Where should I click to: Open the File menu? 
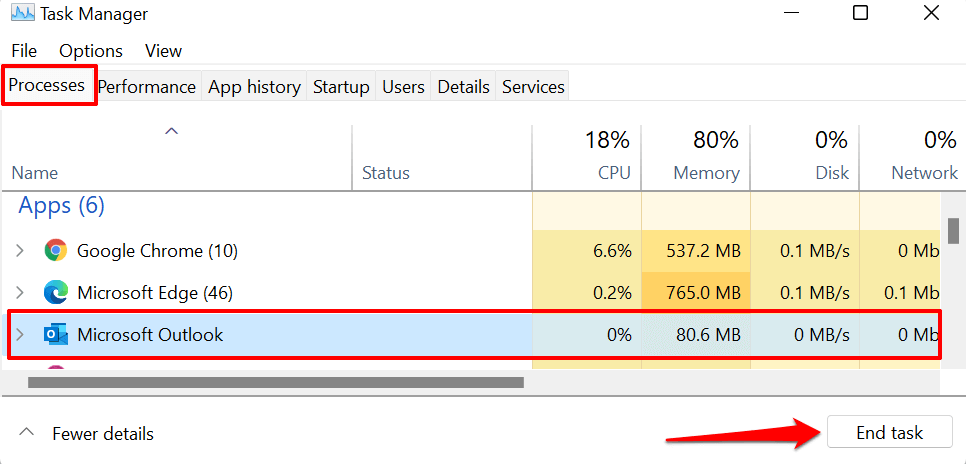(x=24, y=51)
